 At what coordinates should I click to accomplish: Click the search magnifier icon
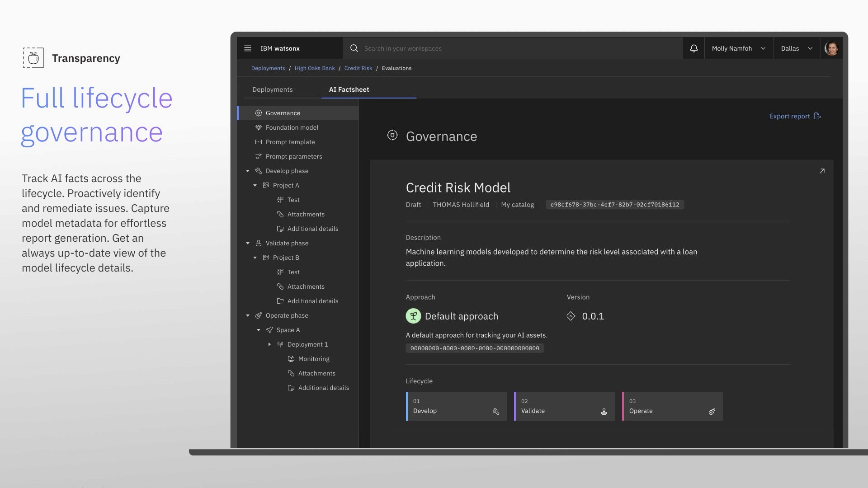tap(354, 48)
